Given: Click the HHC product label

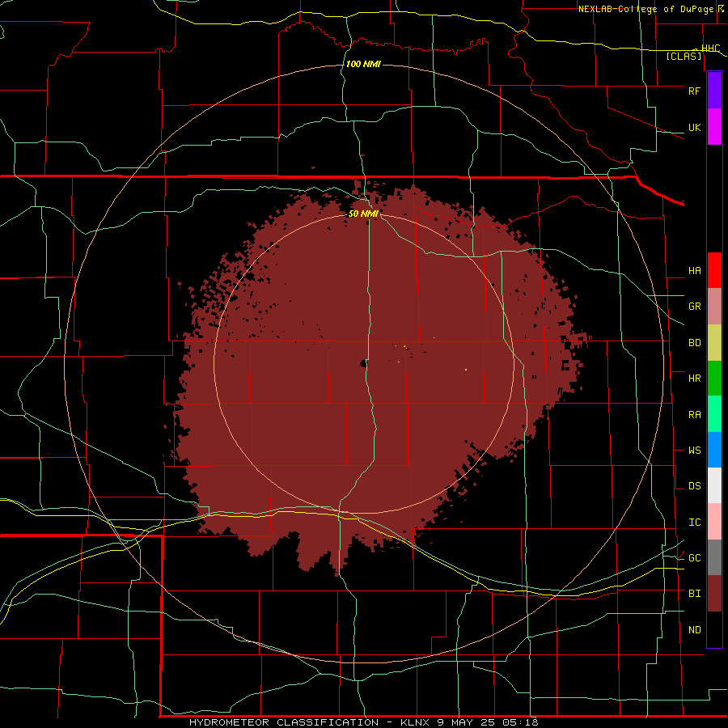Looking at the screenshot, I should click(710, 49).
